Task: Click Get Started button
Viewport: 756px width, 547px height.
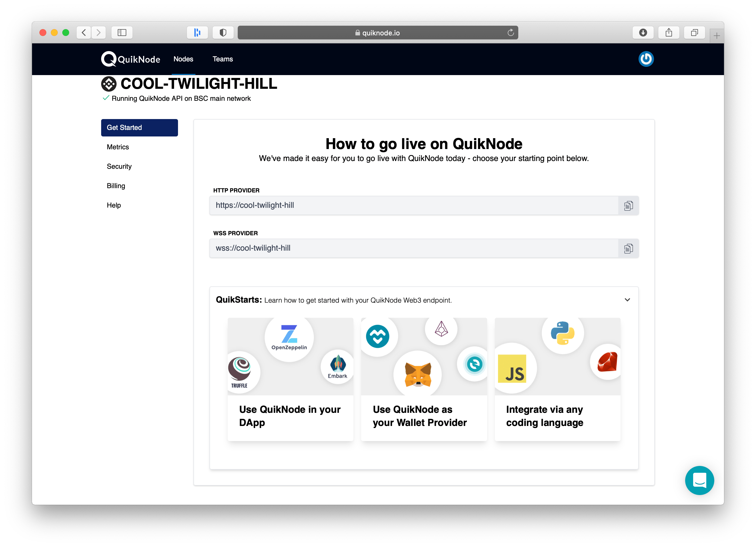Action: coord(139,128)
